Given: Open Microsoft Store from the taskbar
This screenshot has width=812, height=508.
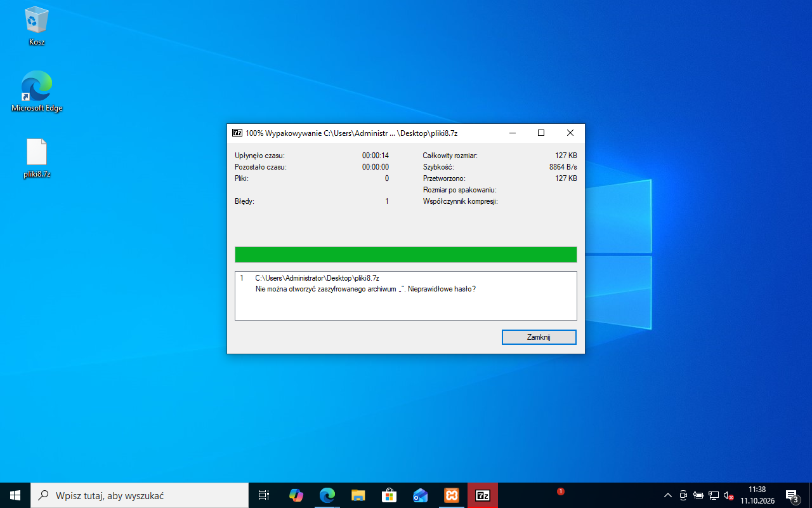Looking at the screenshot, I should 389,495.
